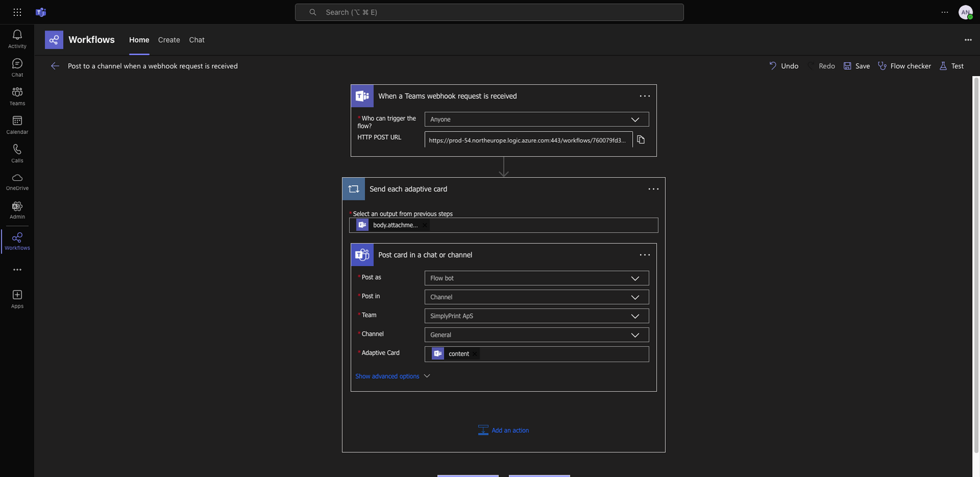Add an action to the loop
Screen dimensions: 980x477
[x=503, y=430]
